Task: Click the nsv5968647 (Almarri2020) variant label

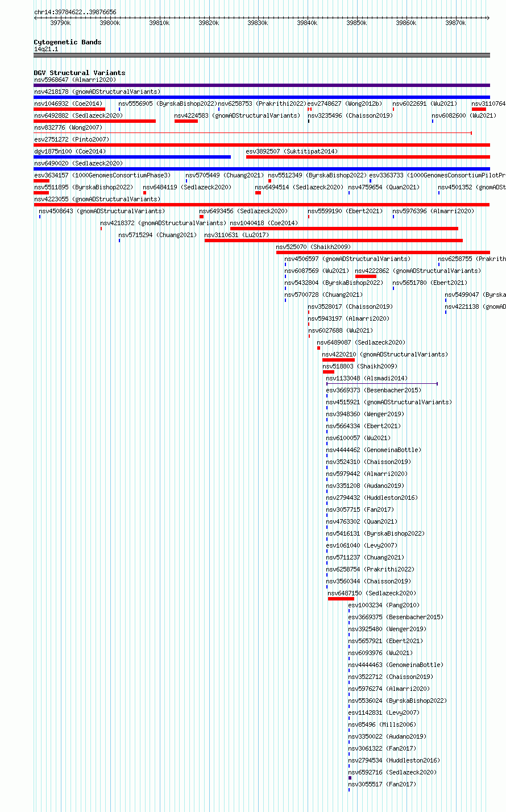Action: (75, 80)
